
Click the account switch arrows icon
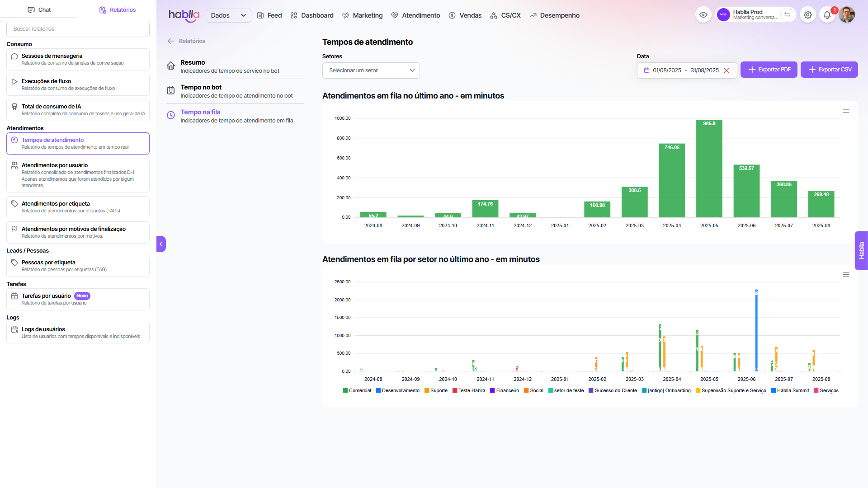(787, 15)
